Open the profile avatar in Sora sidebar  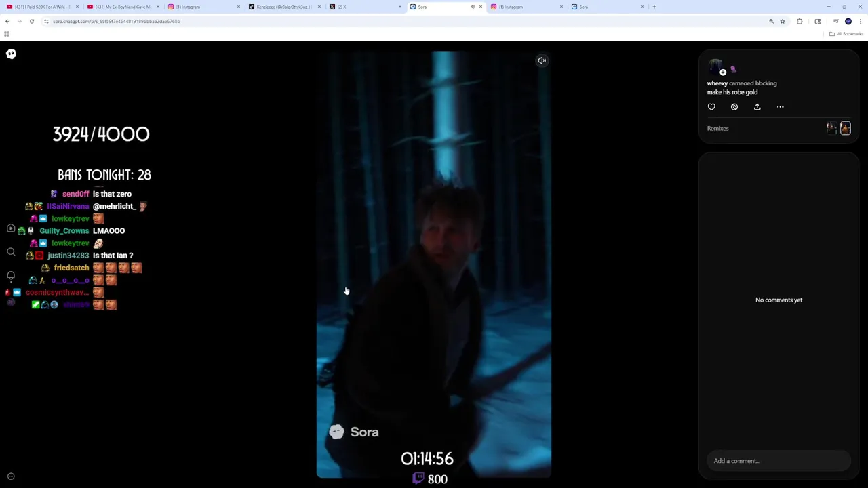coord(11,302)
